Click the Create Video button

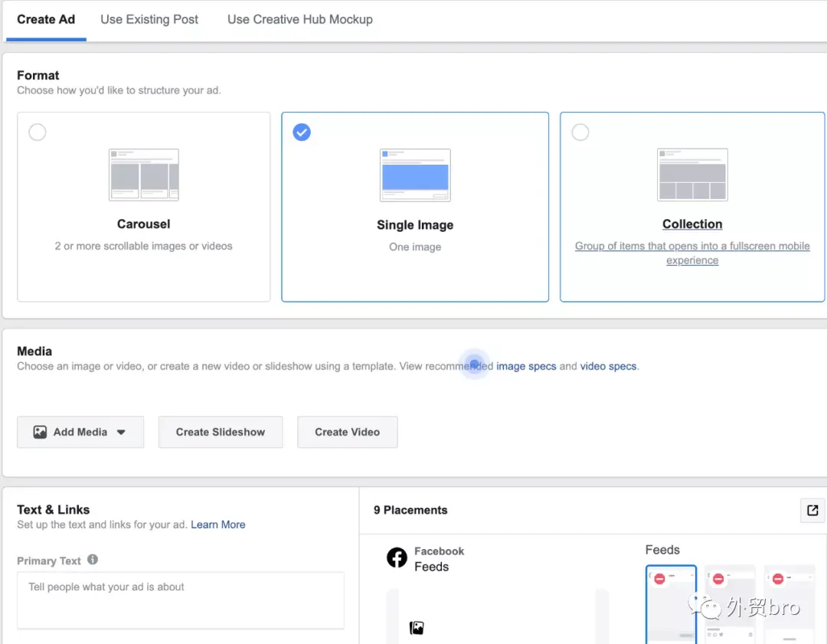[347, 432]
